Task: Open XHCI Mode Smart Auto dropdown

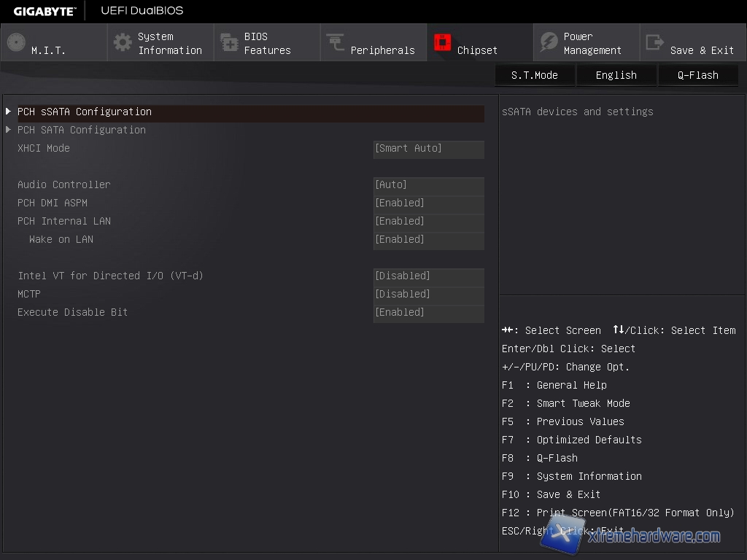Action: 428,149
